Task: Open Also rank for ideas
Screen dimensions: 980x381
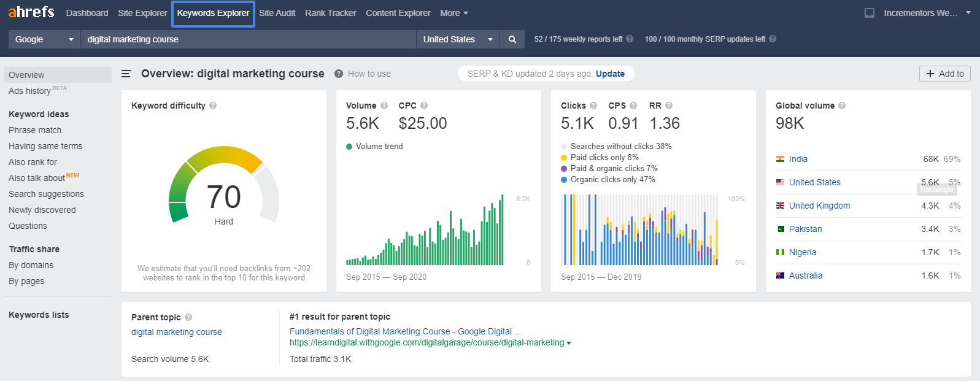Action: 33,162
